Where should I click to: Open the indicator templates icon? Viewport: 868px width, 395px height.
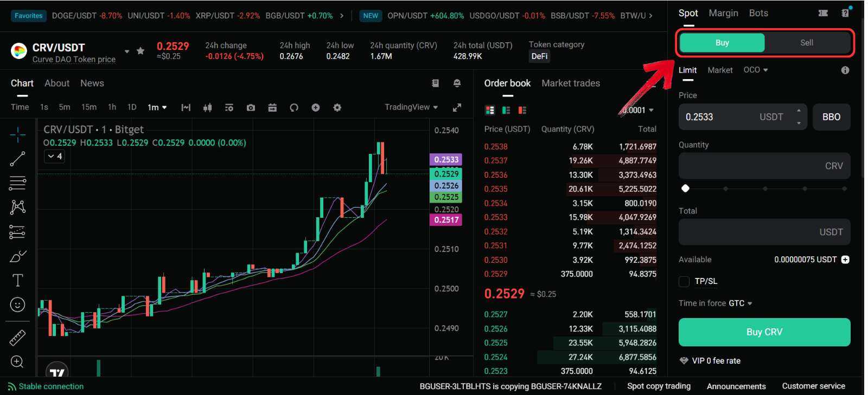(229, 107)
